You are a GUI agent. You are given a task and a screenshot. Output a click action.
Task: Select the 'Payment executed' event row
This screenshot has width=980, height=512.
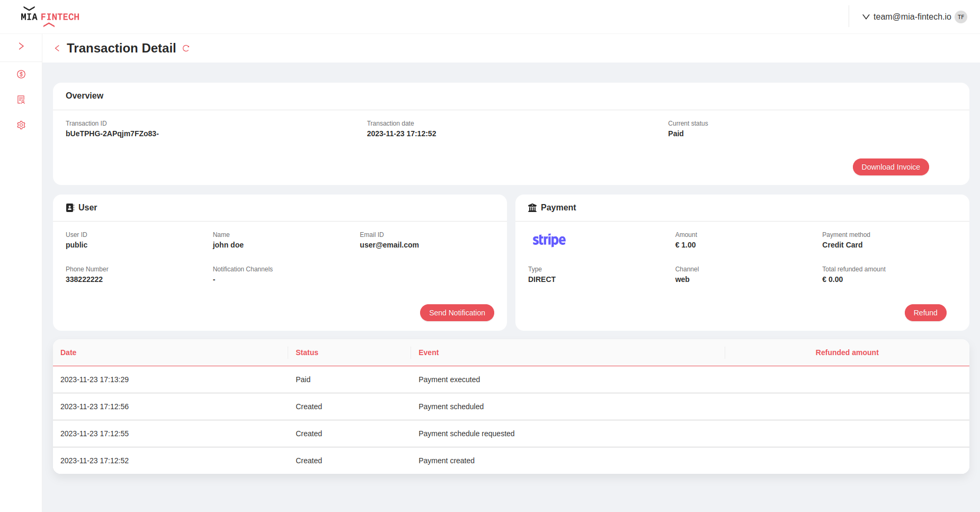[x=449, y=379]
